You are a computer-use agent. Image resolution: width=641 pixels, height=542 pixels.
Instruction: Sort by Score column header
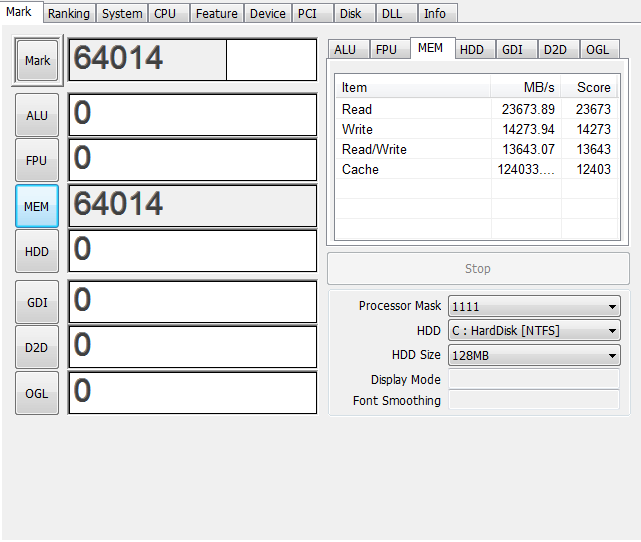[x=589, y=87]
